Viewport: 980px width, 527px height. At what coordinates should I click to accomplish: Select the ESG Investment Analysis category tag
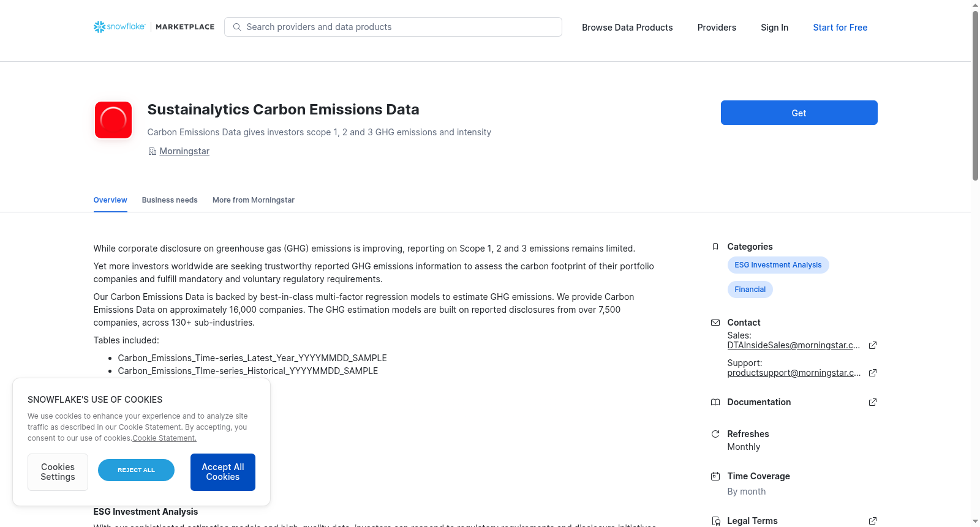(x=778, y=265)
